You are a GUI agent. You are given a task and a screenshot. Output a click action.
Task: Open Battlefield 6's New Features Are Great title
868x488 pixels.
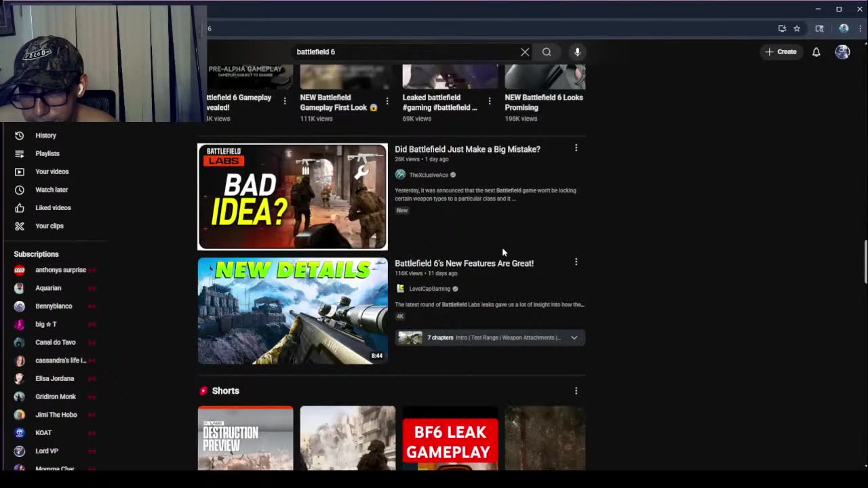[x=464, y=263]
